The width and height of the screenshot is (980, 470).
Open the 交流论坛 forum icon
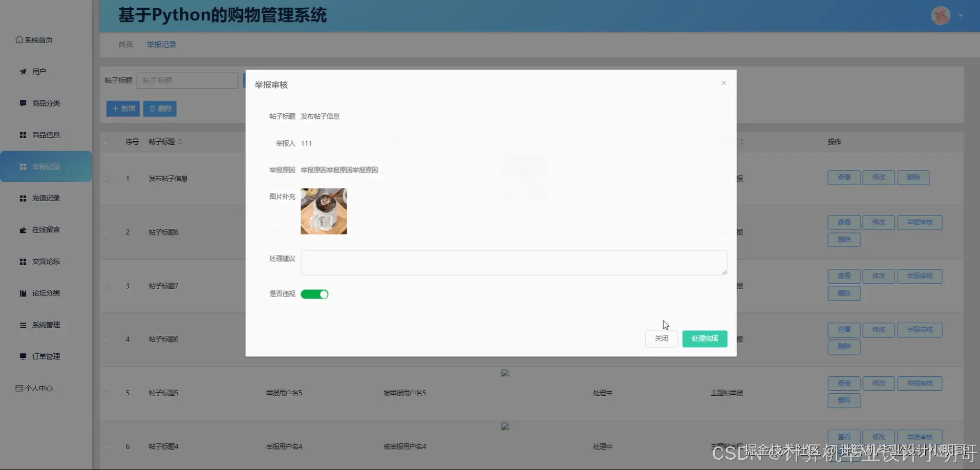coord(22,261)
